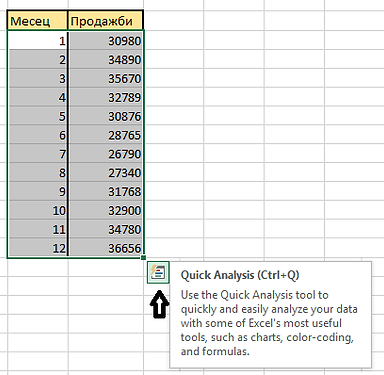Select the month cell containing 6
Screen dimensions: 384x375
point(37,135)
